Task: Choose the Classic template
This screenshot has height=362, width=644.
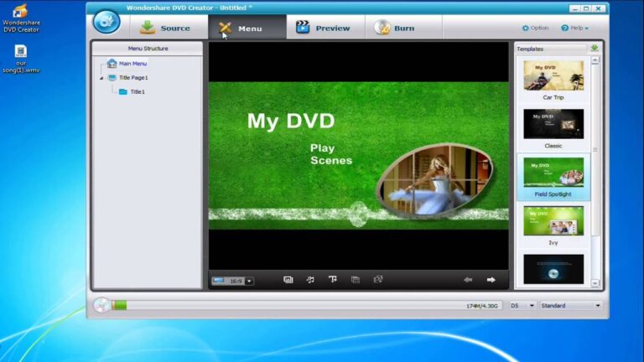Action: (553, 128)
